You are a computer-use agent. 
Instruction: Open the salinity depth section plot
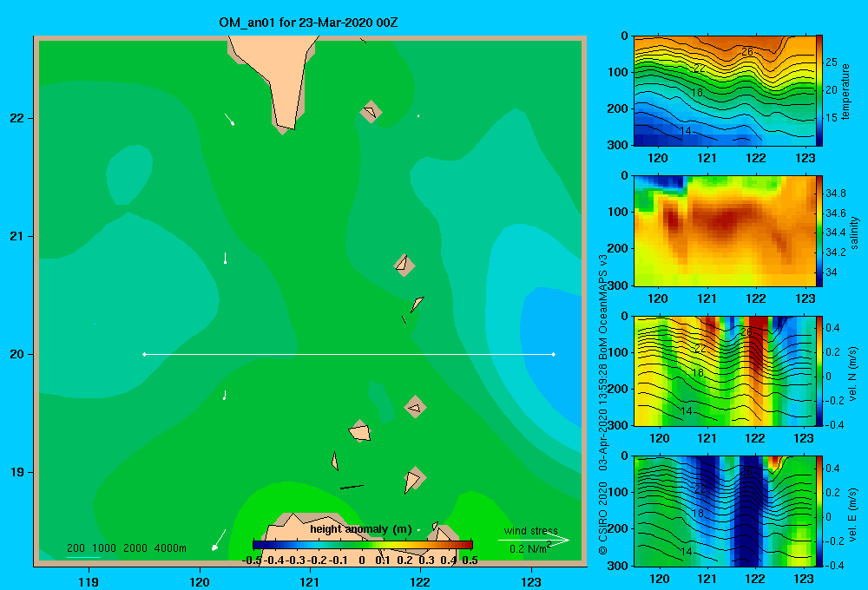pyautogui.click(x=724, y=231)
